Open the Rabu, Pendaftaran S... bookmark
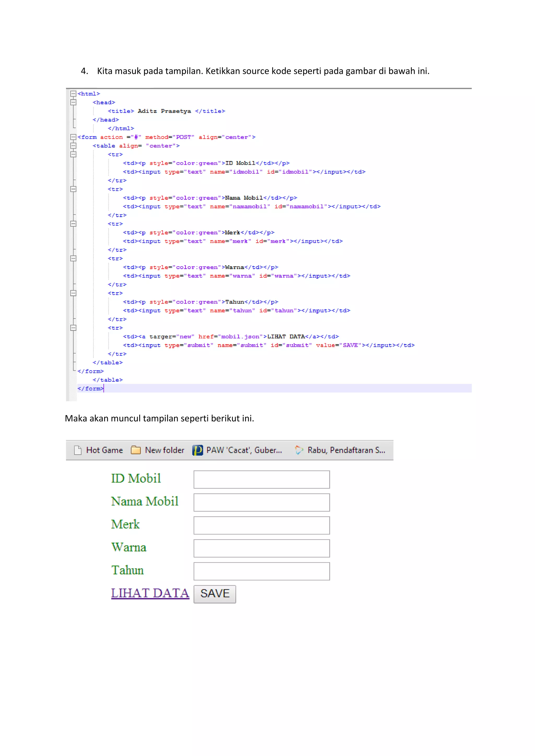The height and width of the screenshot is (756, 535). 346,450
